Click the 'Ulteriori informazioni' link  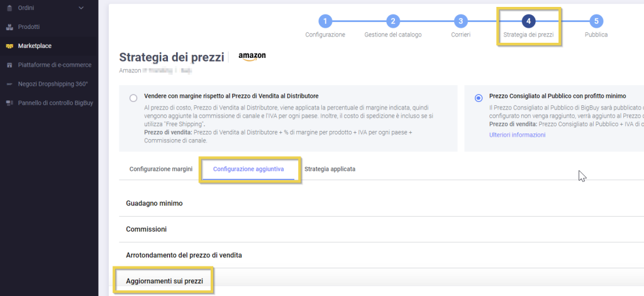click(517, 135)
